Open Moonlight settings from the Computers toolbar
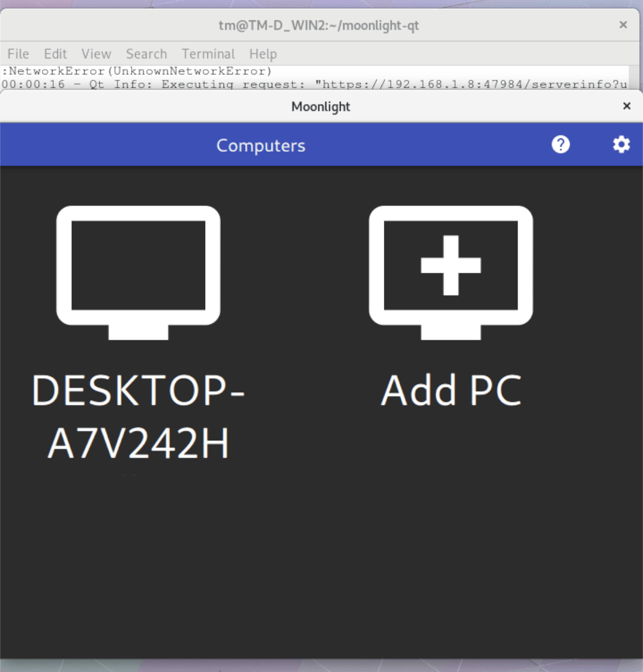This screenshot has height=672, width=643. click(620, 145)
